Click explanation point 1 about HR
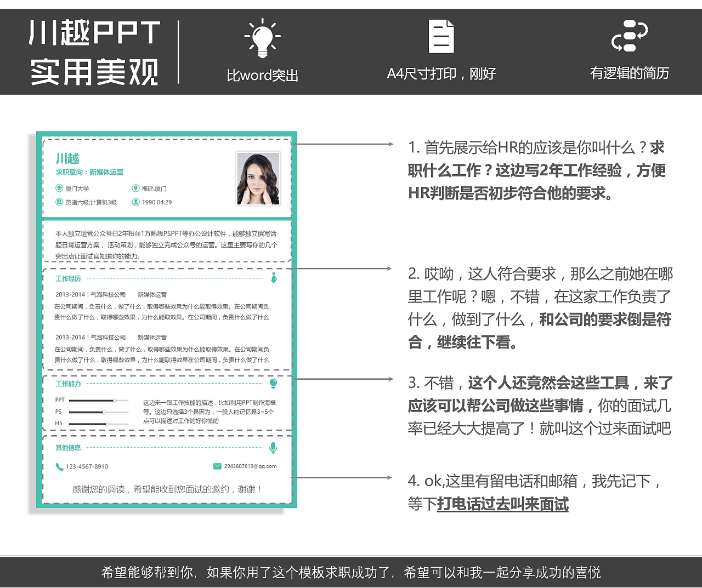 point(536,170)
